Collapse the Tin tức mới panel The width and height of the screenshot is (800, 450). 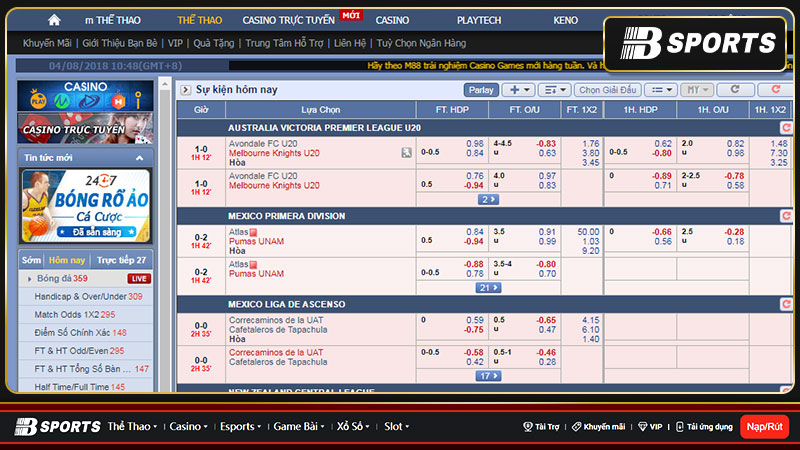[139, 158]
